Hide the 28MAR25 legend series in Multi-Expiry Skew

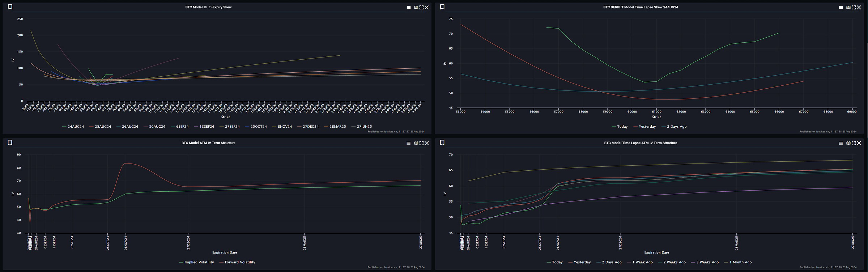tap(335, 127)
